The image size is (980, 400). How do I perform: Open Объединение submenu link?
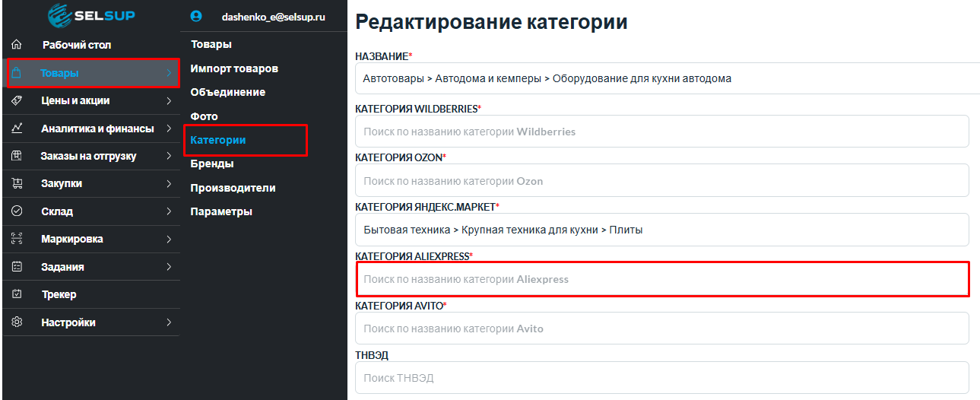(x=228, y=92)
